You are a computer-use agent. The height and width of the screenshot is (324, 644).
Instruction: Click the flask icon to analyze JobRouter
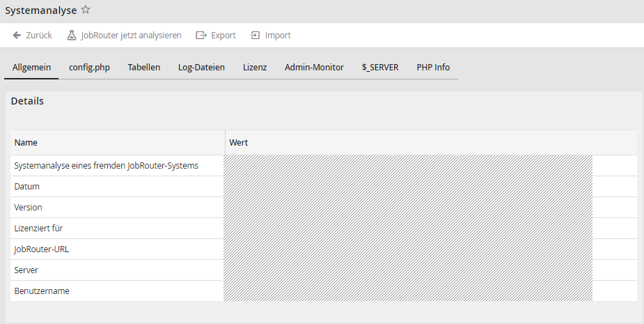[x=71, y=36]
